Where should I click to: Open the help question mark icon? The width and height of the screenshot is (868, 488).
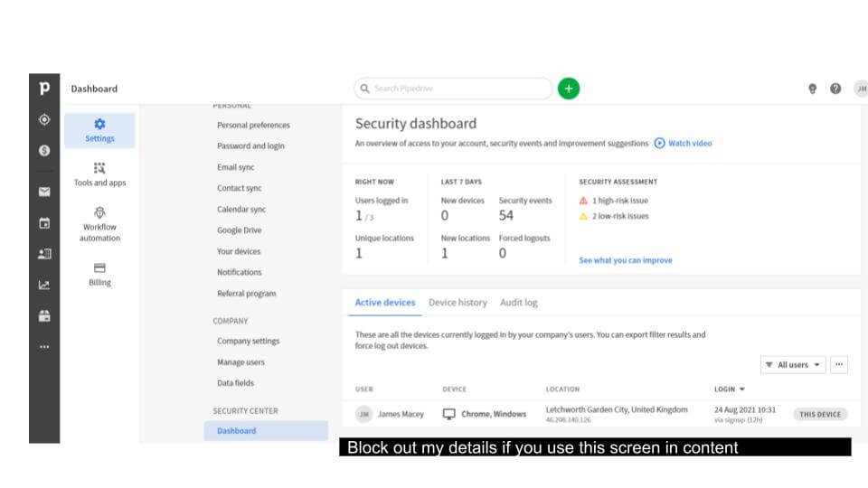pyautogui.click(x=835, y=89)
